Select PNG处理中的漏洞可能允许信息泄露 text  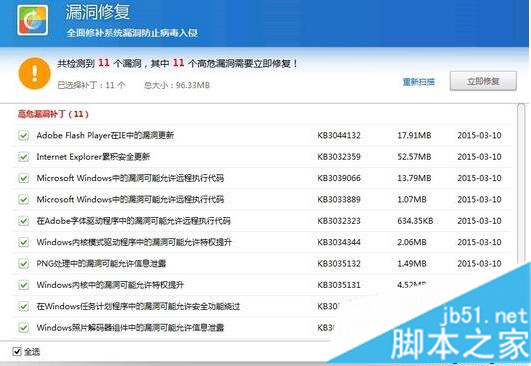click(101, 263)
